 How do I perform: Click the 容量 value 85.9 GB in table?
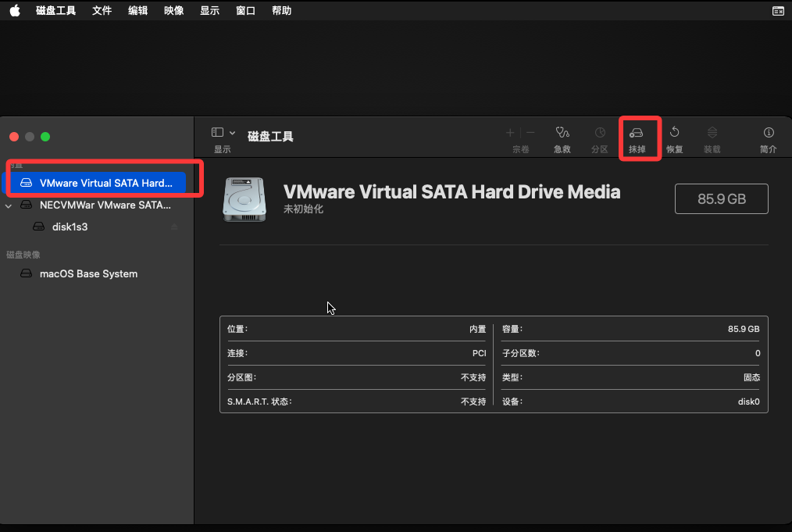pyautogui.click(x=744, y=329)
